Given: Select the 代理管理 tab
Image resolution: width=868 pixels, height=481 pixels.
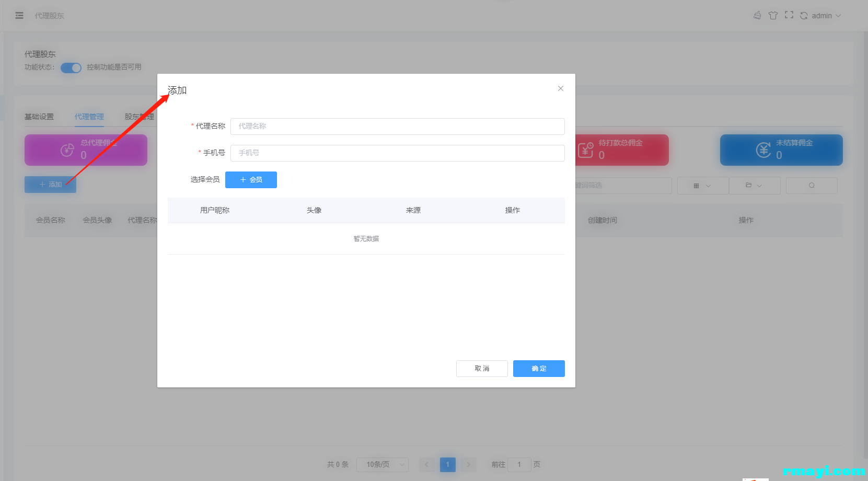Looking at the screenshot, I should (89, 117).
